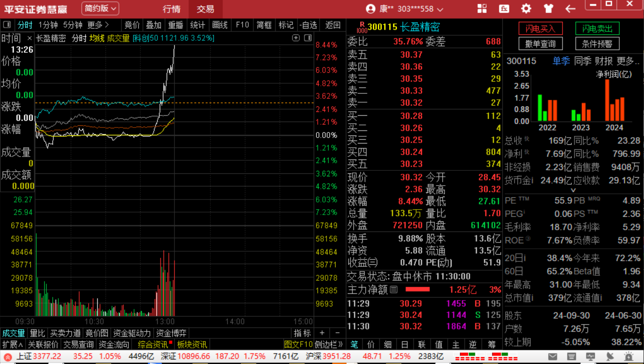Select the 筹 chip distribution tab

coord(492,345)
